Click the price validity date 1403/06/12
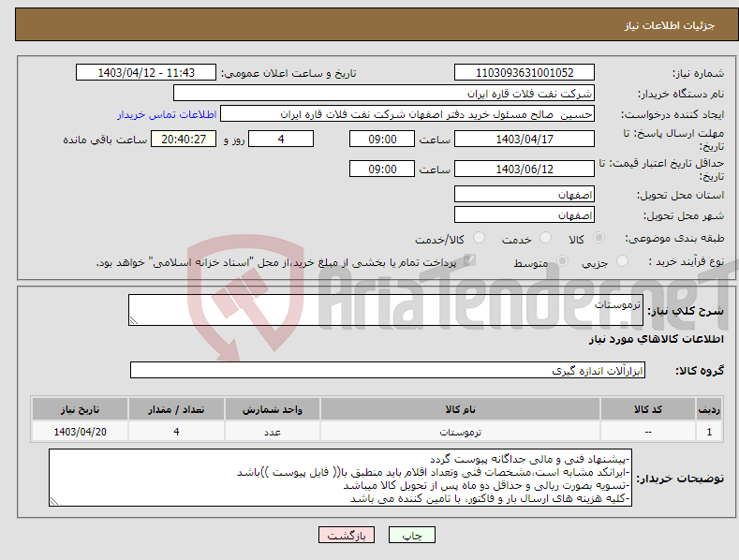 pyautogui.click(x=525, y=169)
